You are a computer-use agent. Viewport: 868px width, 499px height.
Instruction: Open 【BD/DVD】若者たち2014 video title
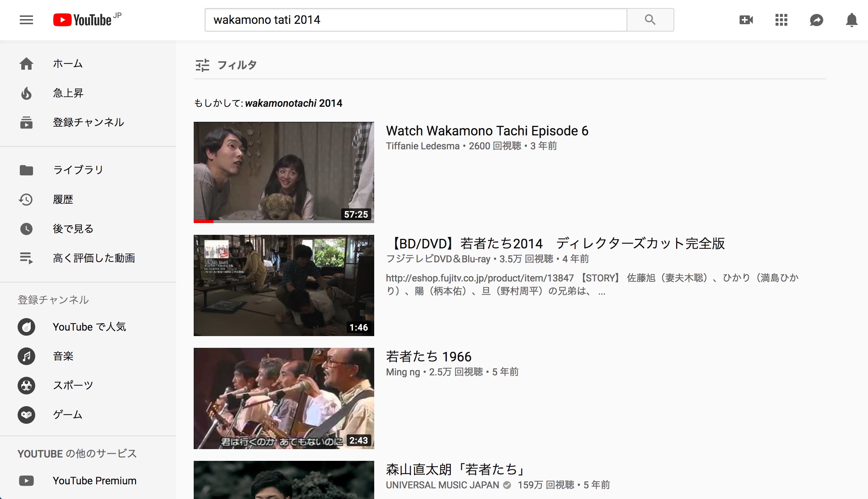[555, 244]
